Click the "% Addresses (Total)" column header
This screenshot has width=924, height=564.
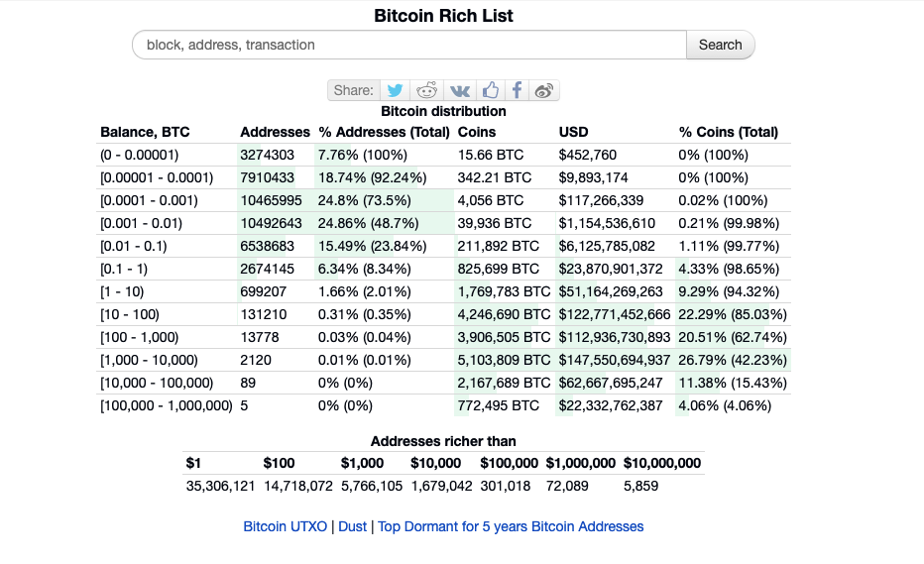coord(384,132)
